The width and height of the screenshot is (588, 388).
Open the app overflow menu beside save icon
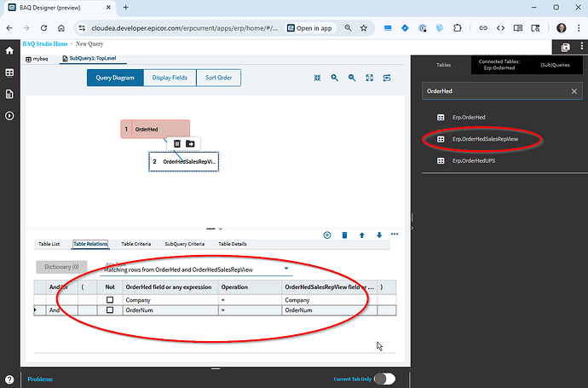click(x=582, y=46)
